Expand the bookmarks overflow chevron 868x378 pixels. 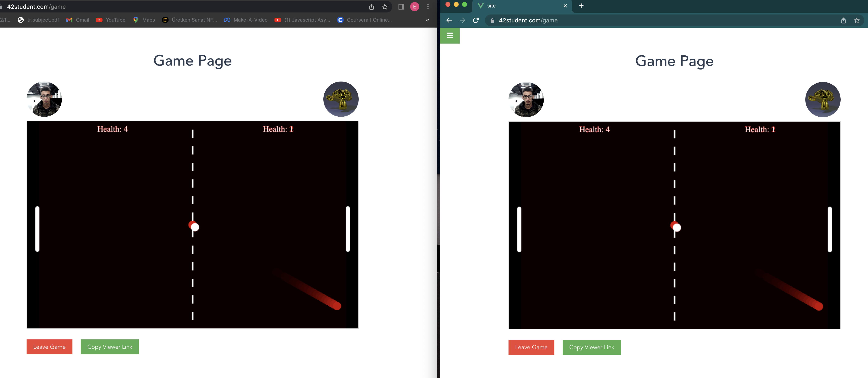[x=427, y=20]
